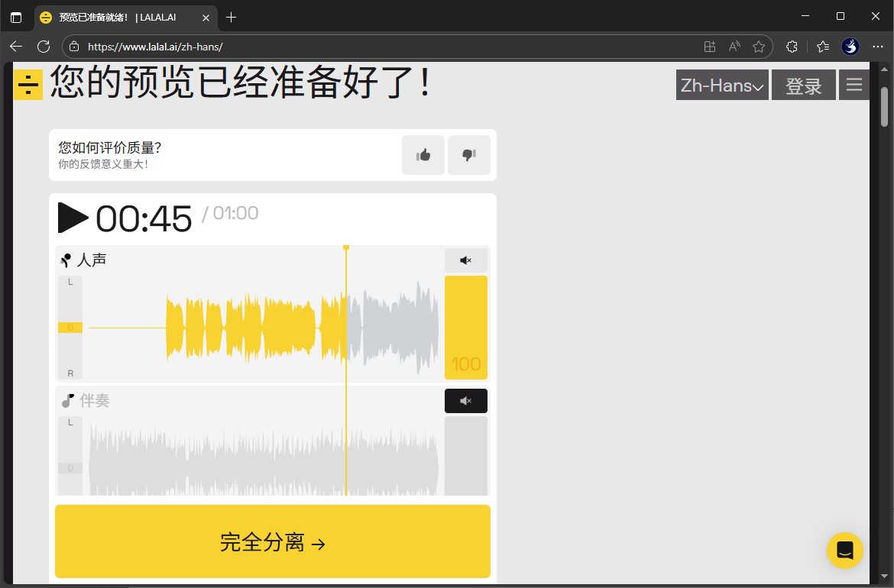Open the Zh-Hans language dropdown
The height and width of the screenshot is (588, 894).
point(721,85)
